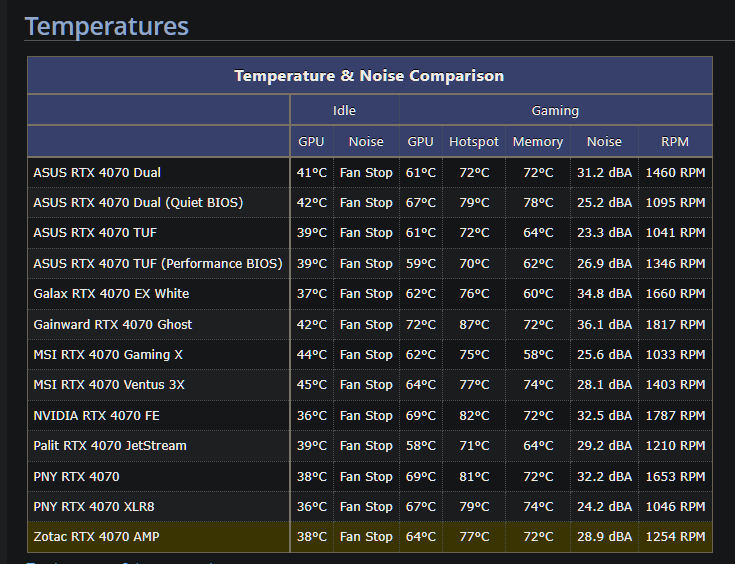This screenshot has height=564, width=735.
Task: Select the 25.2 dBA Quiet BIOS noise
Action: pyautogui.click(x=604, y=203)
